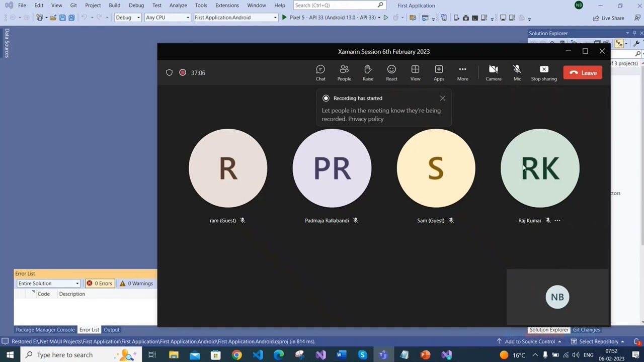Screen dimensions: 644x362
Task: Pin the Solution Explorer auto-hide icon
Action: pos(634,33)
